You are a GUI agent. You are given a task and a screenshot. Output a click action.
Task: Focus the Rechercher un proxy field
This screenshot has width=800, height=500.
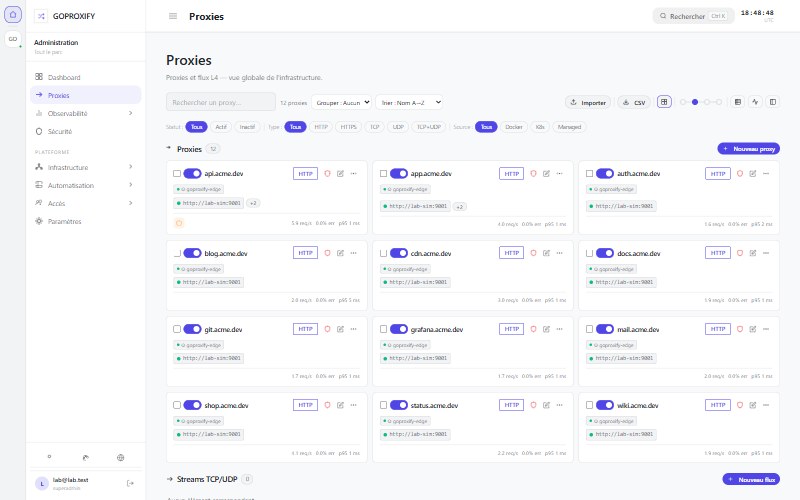click(x=220, y=102)
